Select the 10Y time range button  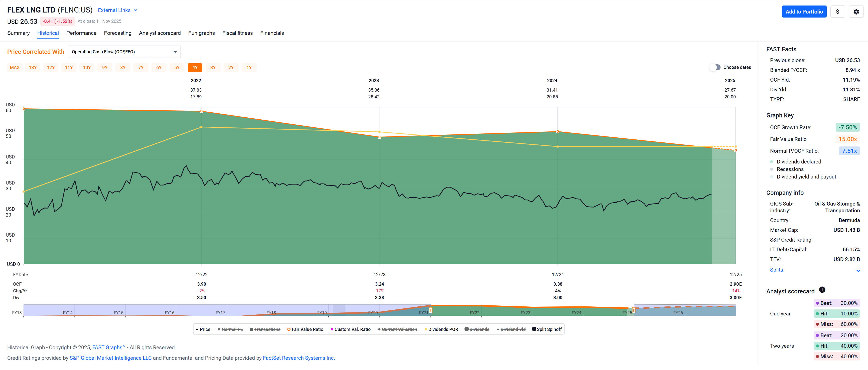pos(87,68)
